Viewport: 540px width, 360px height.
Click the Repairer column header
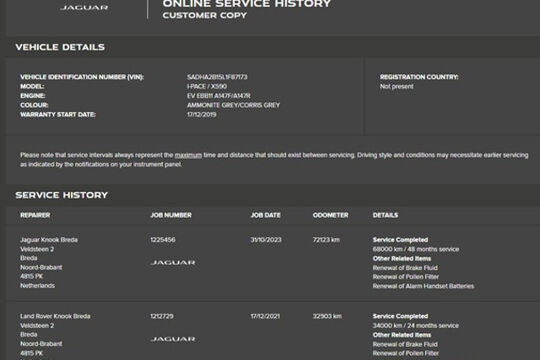click(35, 215)
